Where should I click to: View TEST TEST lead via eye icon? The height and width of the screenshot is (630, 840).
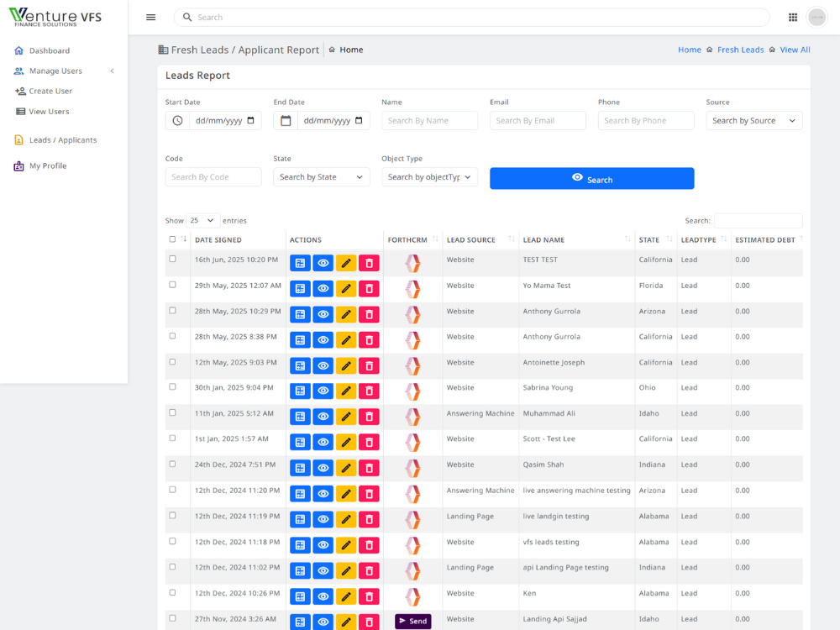(x=323, y=263)
